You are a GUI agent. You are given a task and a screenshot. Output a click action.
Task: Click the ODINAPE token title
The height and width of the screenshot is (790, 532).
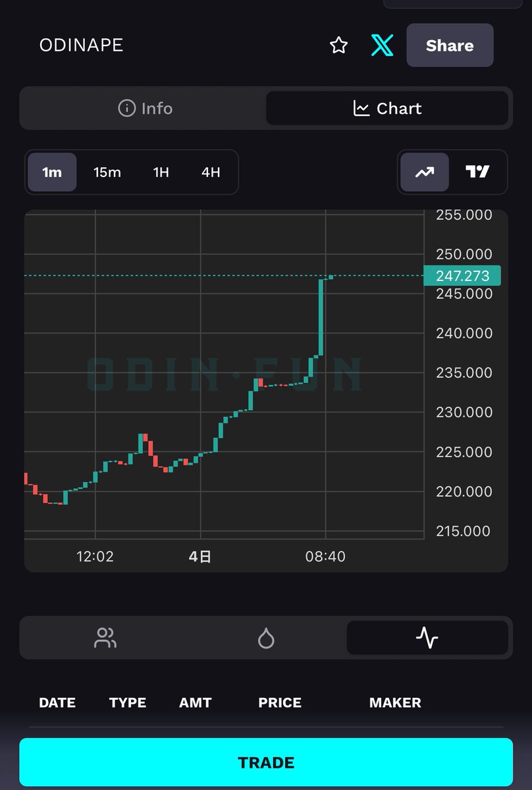[81, 45]
